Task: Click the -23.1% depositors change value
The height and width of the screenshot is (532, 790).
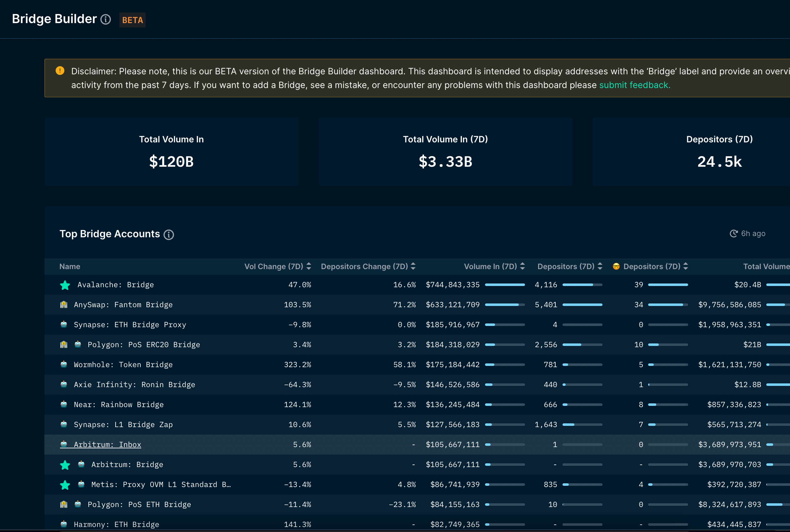Action: point(402,505)
